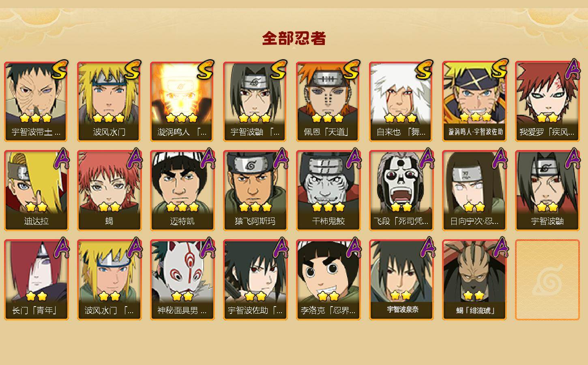
Task: Open the 长门「青年」 ninja card
Action: point(36,280)
